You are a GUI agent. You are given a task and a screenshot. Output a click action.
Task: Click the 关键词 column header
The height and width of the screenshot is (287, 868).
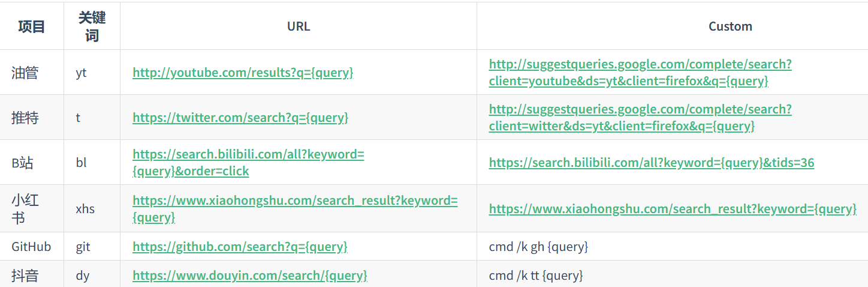point(92,26)
